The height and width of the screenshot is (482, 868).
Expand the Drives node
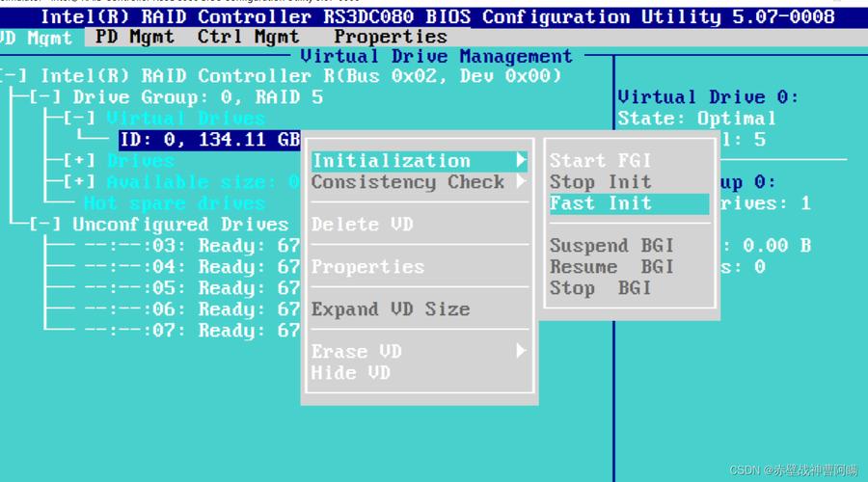[x=79, y=161]
